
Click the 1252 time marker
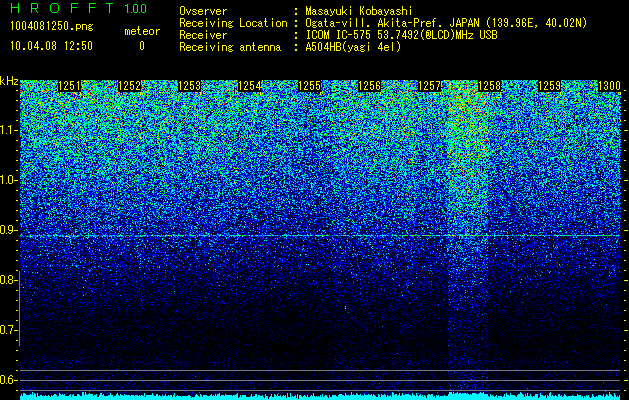click(x=130, y=86)
